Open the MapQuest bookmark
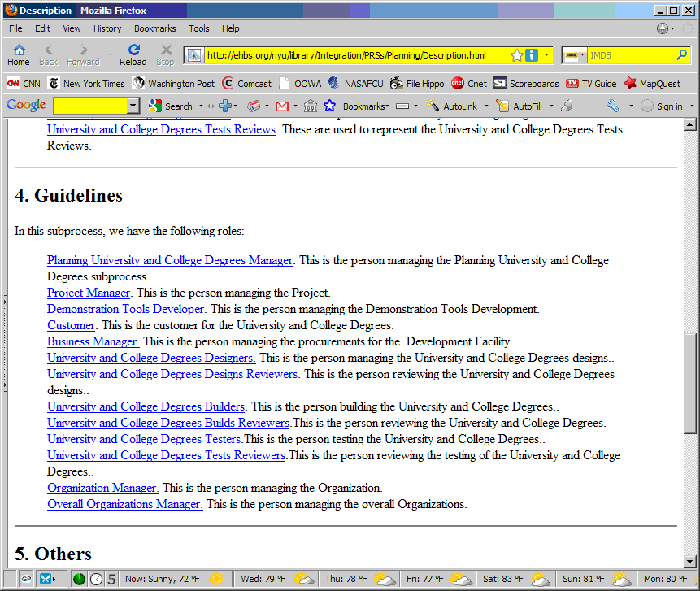 click(652, 84)
